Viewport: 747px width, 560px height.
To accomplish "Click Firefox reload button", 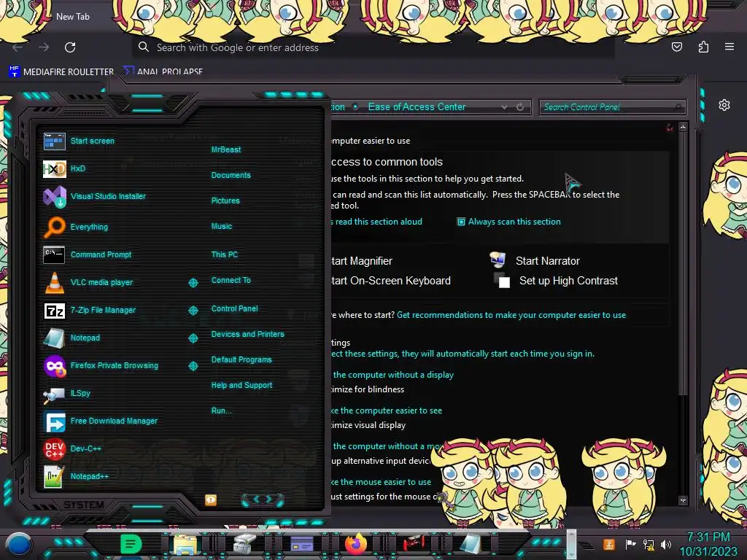I will click(x=70, y=47).
